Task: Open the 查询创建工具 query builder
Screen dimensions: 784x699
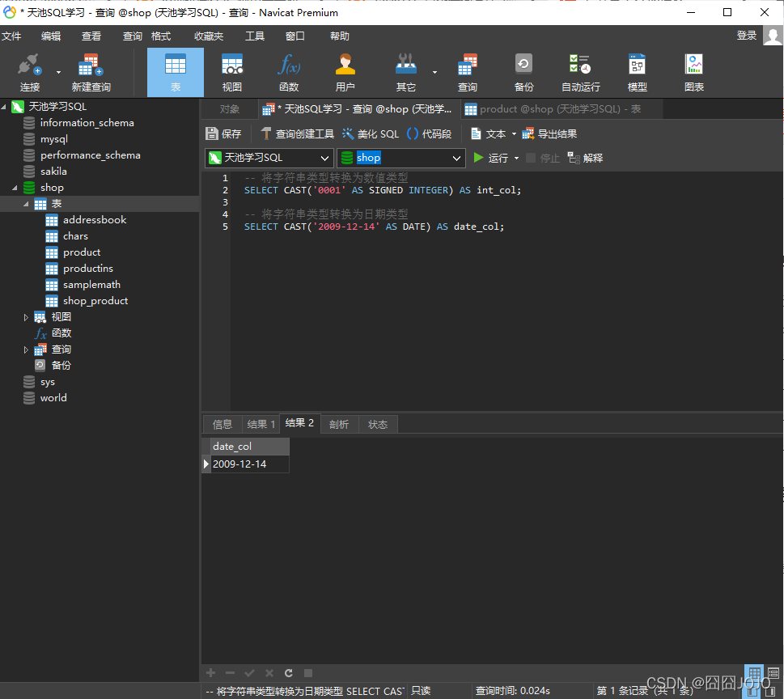Action: (x=298, y=134)
